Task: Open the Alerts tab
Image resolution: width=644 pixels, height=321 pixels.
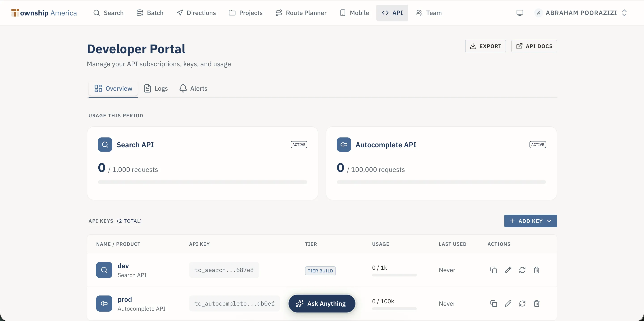Action: (193, 88)
